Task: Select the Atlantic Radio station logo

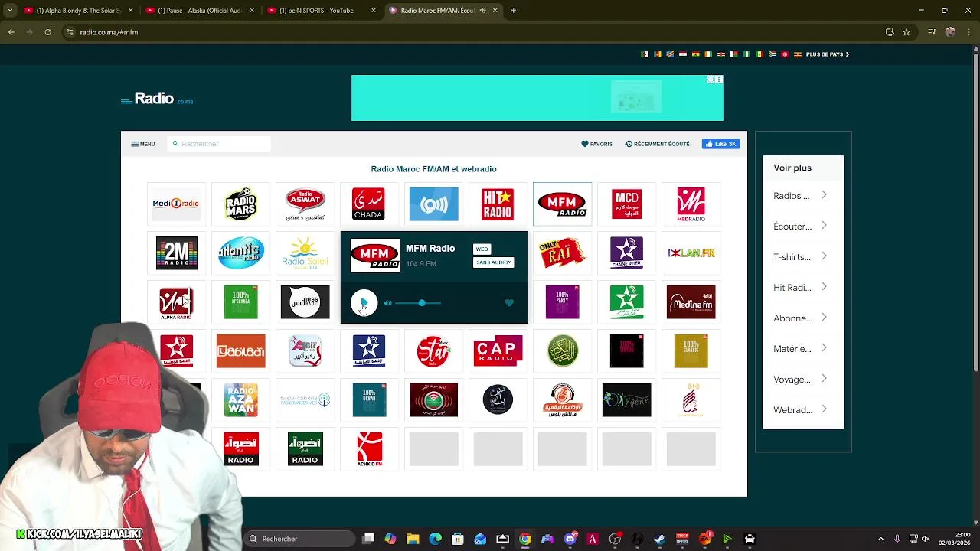Action: click(x=240, y=253)
